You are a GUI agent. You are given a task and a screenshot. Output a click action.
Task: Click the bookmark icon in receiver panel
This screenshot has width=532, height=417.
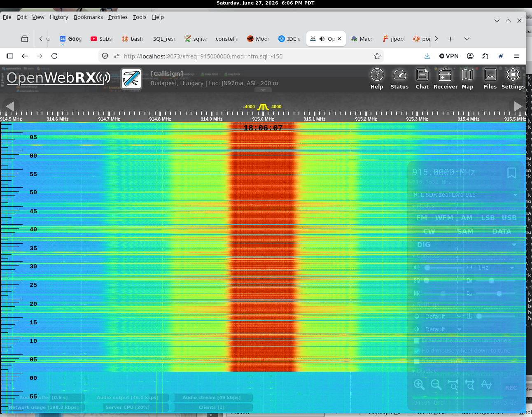[511, 173]
